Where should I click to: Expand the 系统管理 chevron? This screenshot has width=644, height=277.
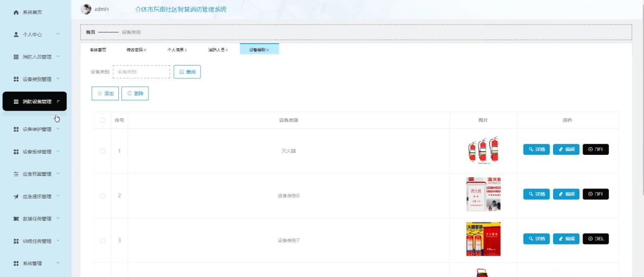(x=58, y=263)
